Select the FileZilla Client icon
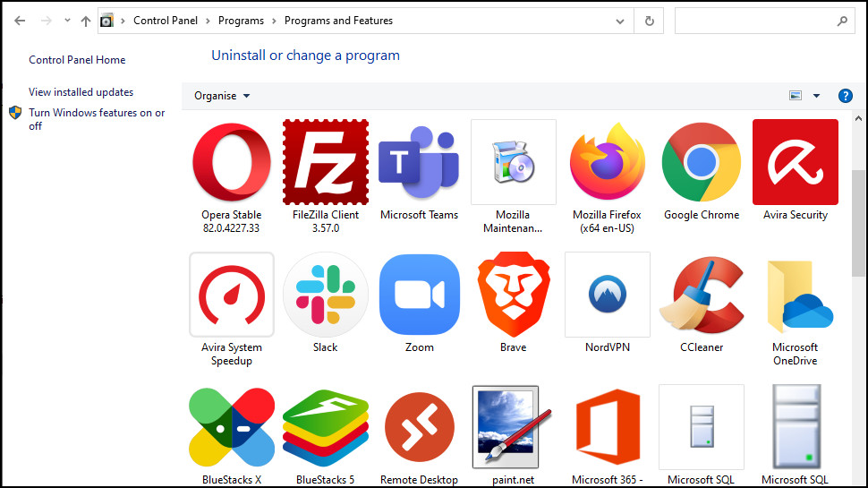 pyautogui.click(x=326, y=162)
